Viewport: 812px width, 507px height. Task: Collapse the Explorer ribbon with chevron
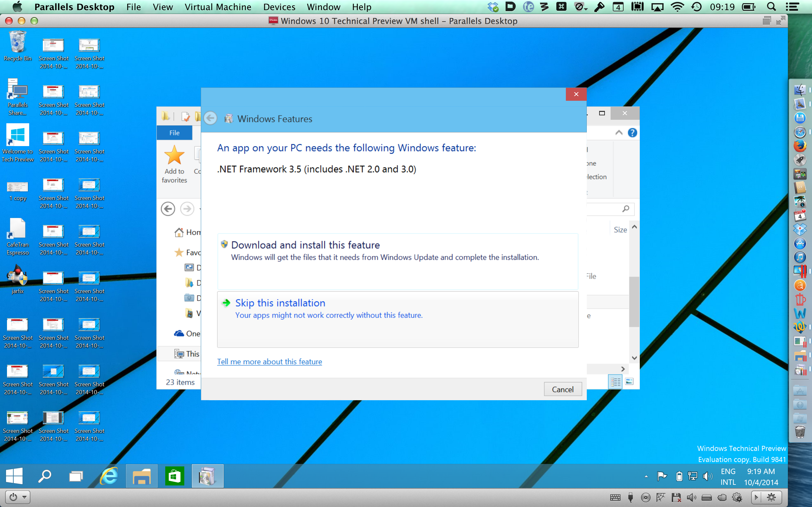click(x=619, y=133)
